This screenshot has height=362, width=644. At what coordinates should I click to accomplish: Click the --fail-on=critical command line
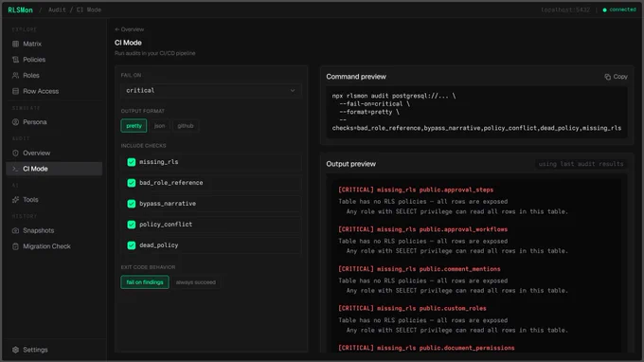(x=374, y=104)
